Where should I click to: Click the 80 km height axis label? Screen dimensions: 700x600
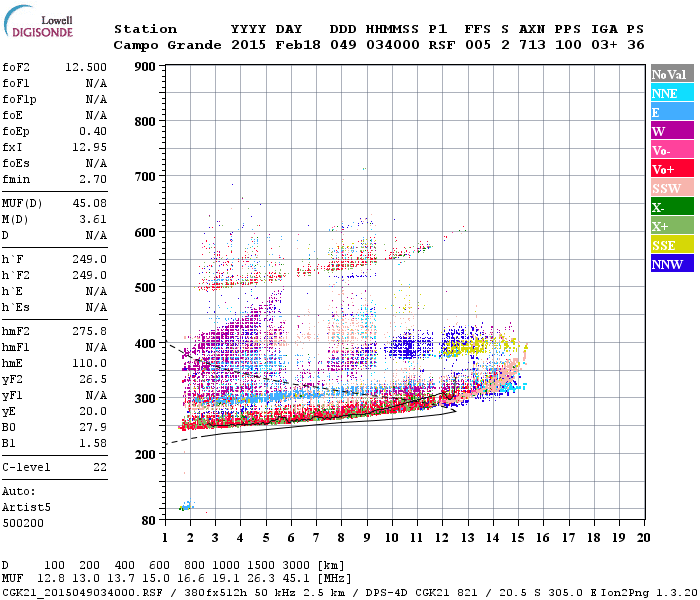click(x=149, y=520)
